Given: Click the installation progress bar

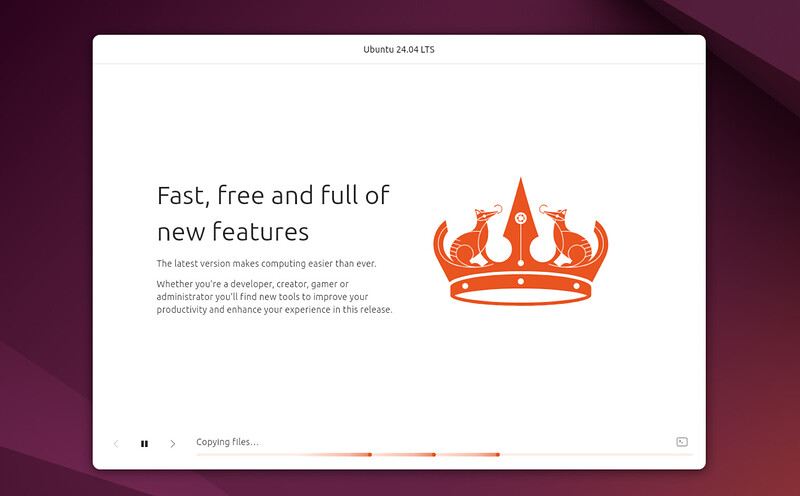Looking at the screenshot, I should [x=444, y=454].
